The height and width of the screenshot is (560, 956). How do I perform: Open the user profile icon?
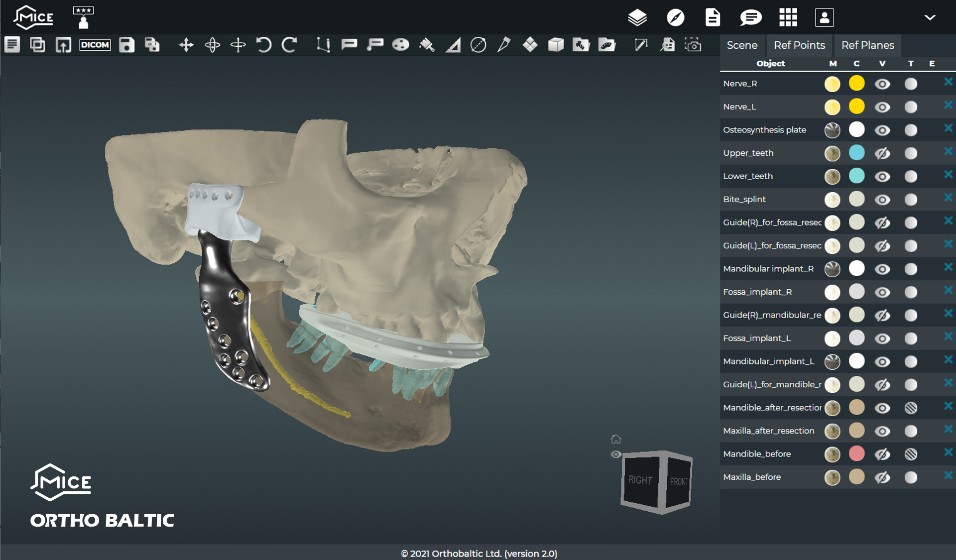(825, 18)
